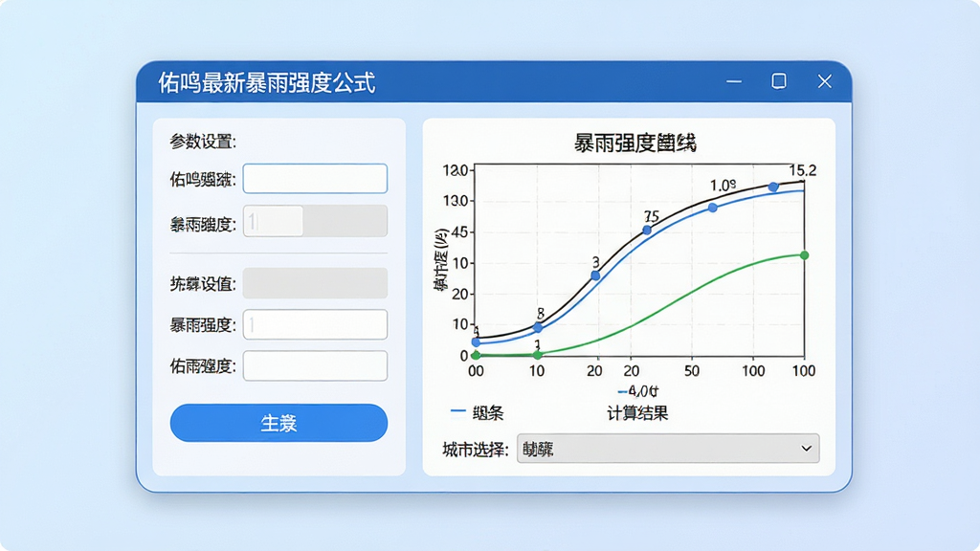
Task: Click the 城市选择: label
Action: coord(476,450)
